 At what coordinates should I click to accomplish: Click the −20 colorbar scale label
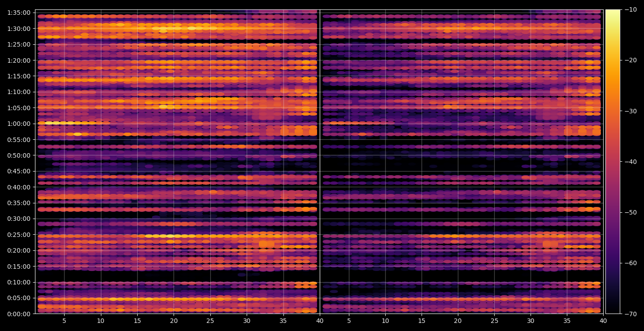[631, 60]
